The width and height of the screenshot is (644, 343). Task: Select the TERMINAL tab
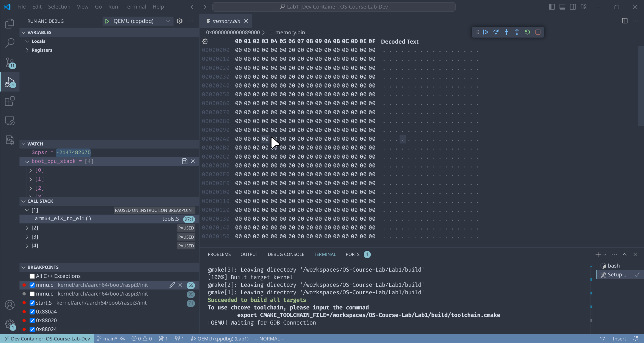point(325,254)
